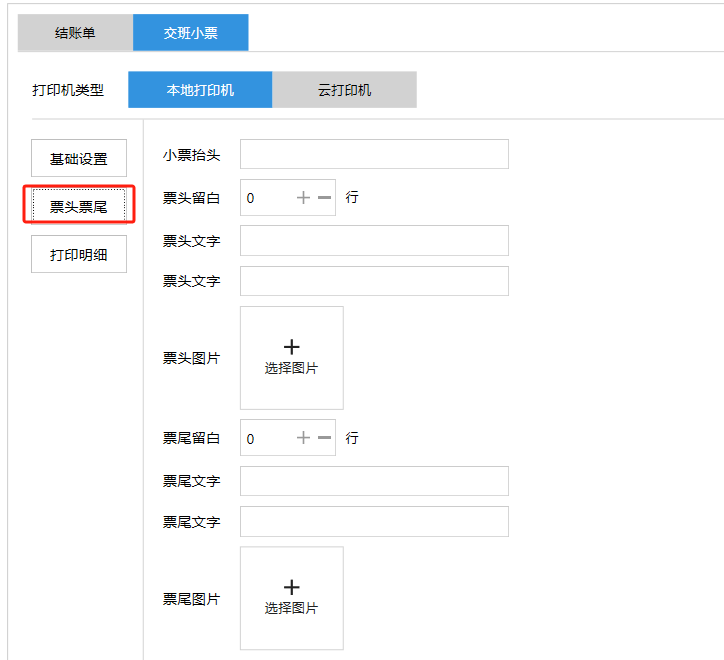The image size is (724, 660).
Task: Open the 打印明细 section
Action: [x=79, y=254]
